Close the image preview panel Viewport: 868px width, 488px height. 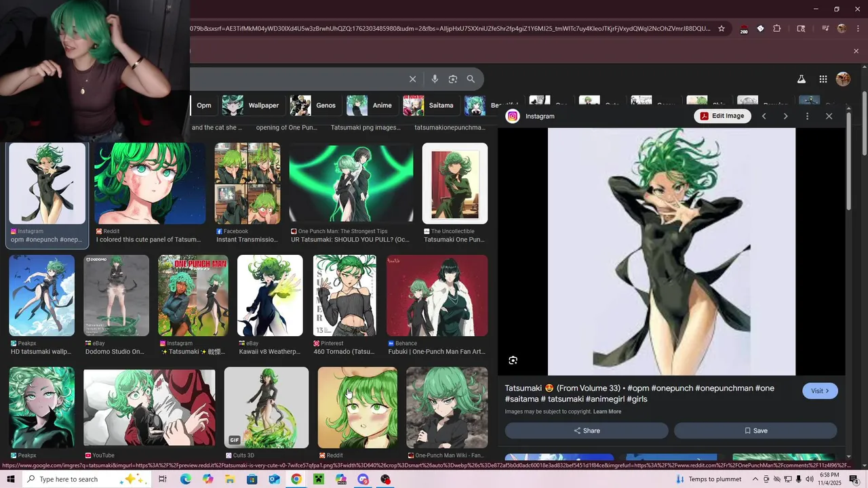tap(829, 117)
